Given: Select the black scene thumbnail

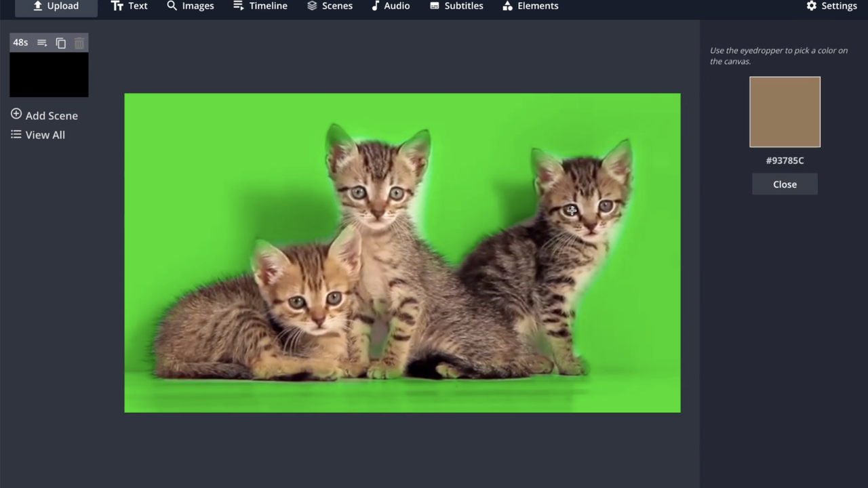Looking at the screenshot, I should coord(49,75).
